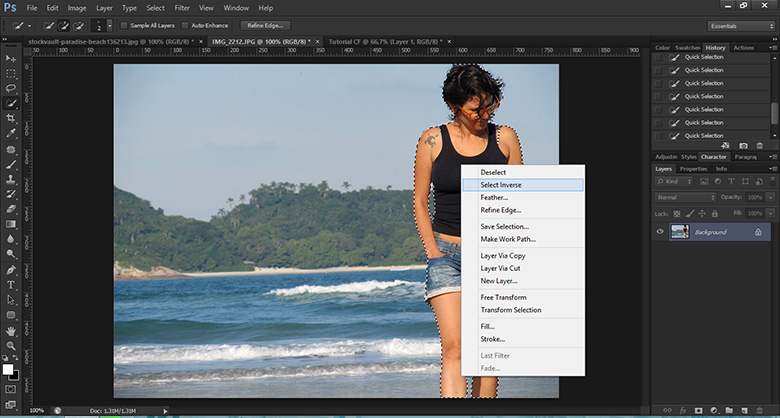The image size is (780, 418).
Task: Select the Move tool
Action: pos(11,59)
